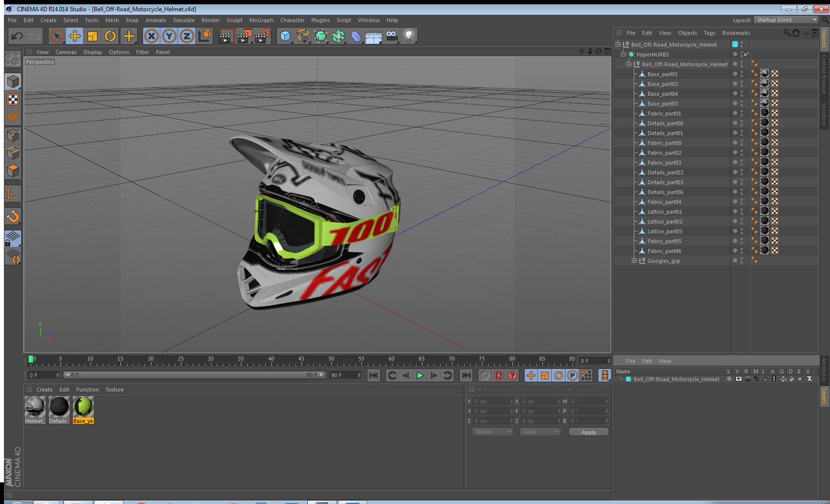The image size is (830, 504).
Task: Select the Helmet material thumbnail
Action: pos(35,410)
